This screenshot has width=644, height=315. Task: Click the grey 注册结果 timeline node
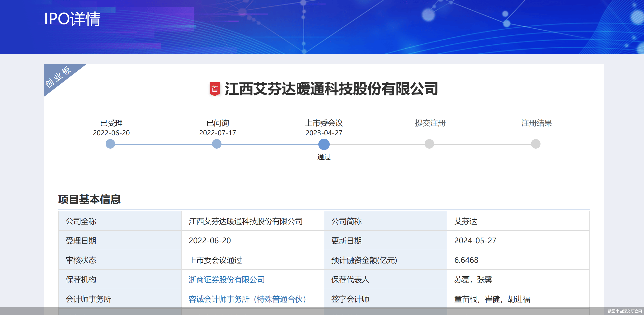point(536,144)
